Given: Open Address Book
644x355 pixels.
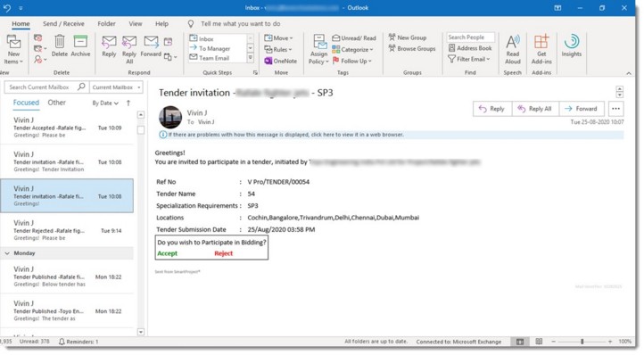Looking at the screenshot, I should coord(470,48).
